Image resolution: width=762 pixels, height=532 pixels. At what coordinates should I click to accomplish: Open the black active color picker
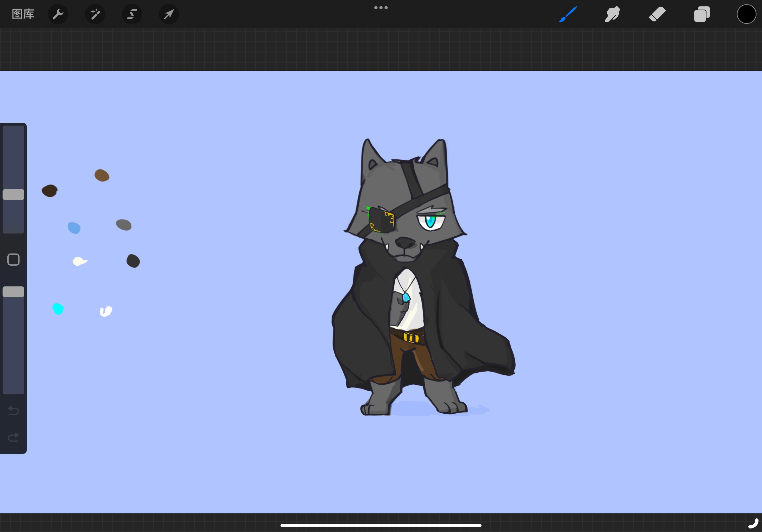[746, 14]
